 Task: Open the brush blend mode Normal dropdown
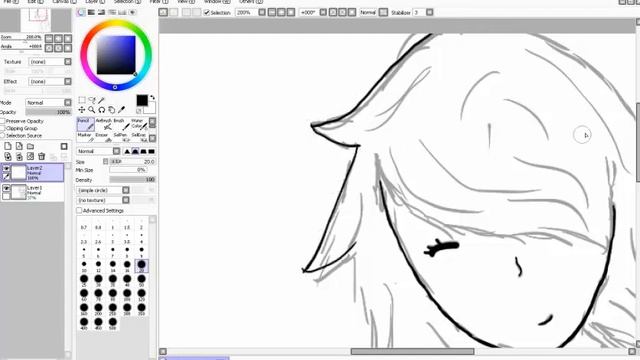coord(98,151)
